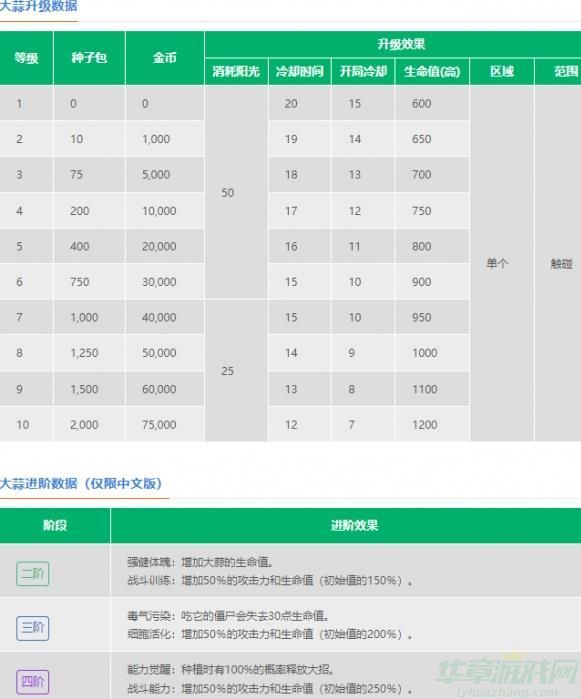581x699 pixels.
Task: Select the 消耗阳光 column header
Action: pos(236,71)
